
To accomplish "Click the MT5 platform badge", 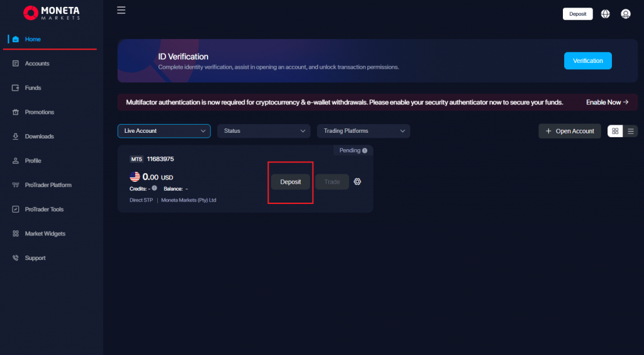I will pos(136,159).
